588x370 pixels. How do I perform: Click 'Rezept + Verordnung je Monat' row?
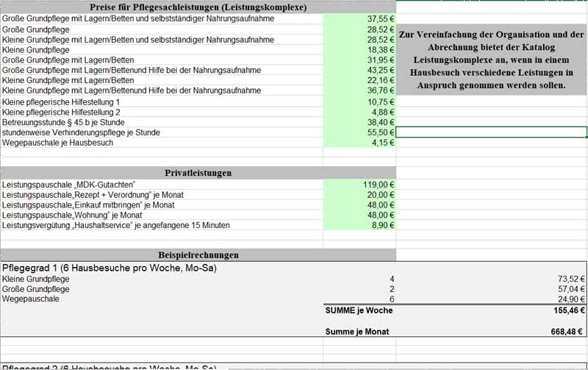pos(93,195)
